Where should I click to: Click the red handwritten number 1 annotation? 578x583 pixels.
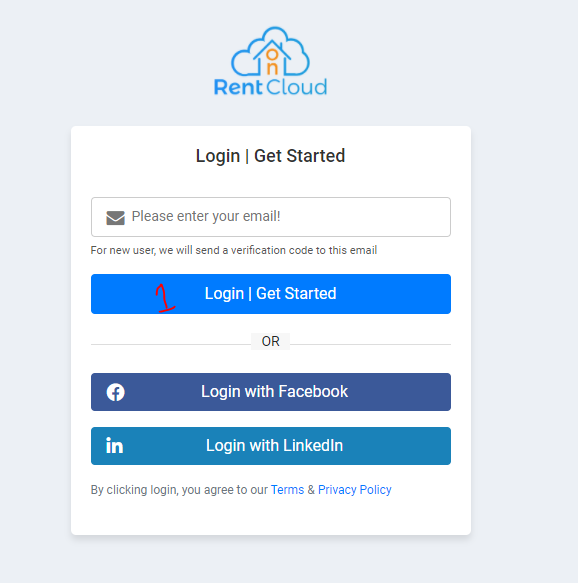coord(165,298)
